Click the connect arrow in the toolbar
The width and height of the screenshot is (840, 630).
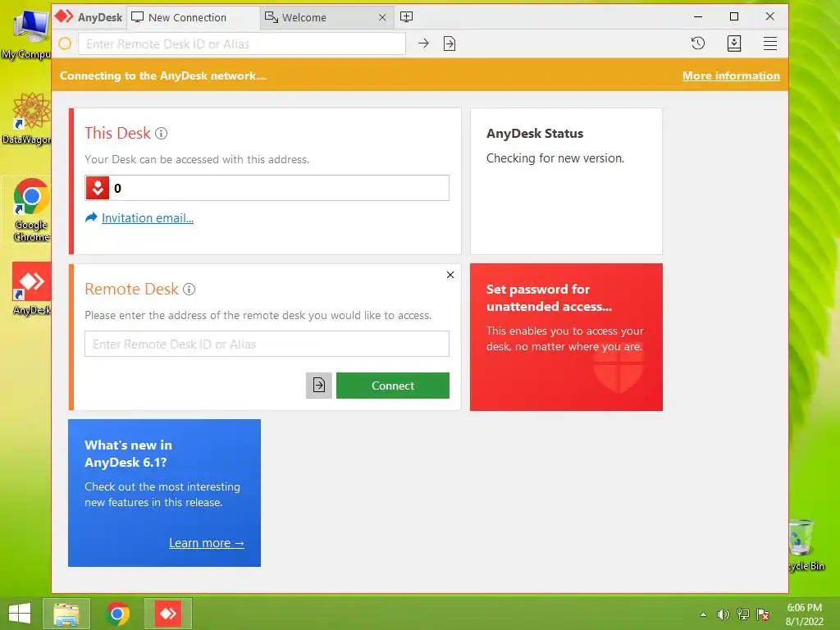pos(423,43)
